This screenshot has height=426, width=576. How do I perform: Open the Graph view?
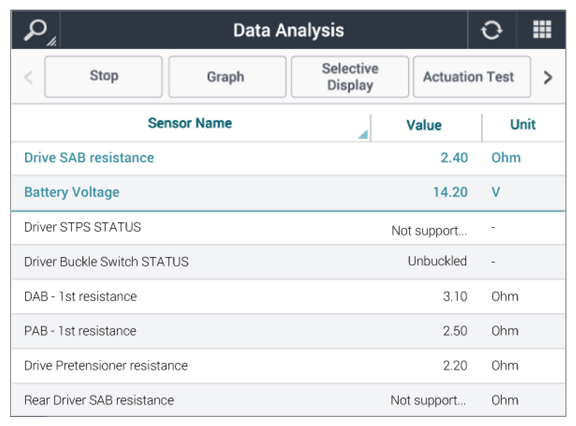227,77
